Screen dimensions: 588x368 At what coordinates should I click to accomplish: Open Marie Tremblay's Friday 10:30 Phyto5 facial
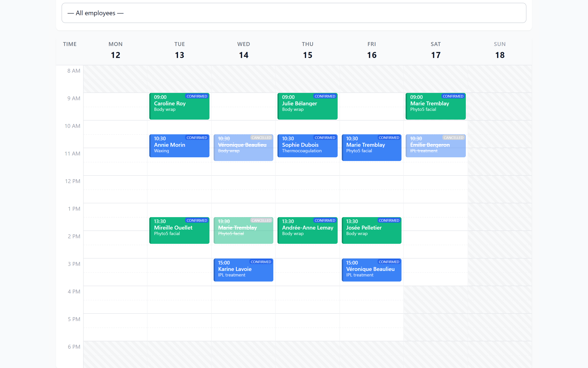pyautogui.click(x=371, y=147)
